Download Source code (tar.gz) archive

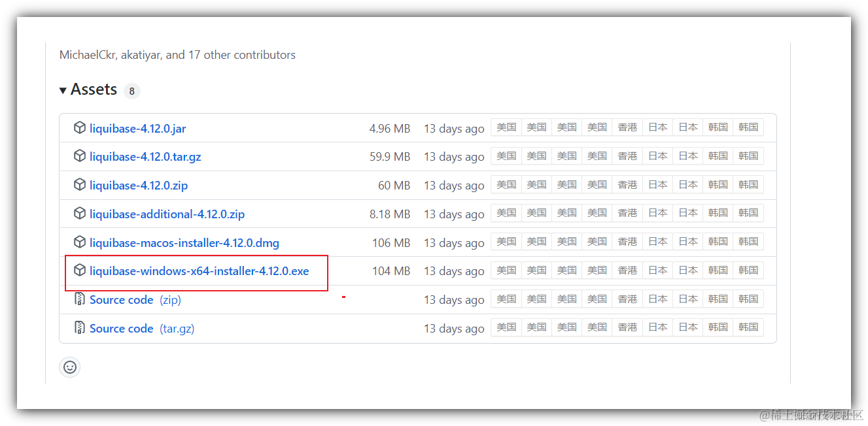click(x=142, y=329)
